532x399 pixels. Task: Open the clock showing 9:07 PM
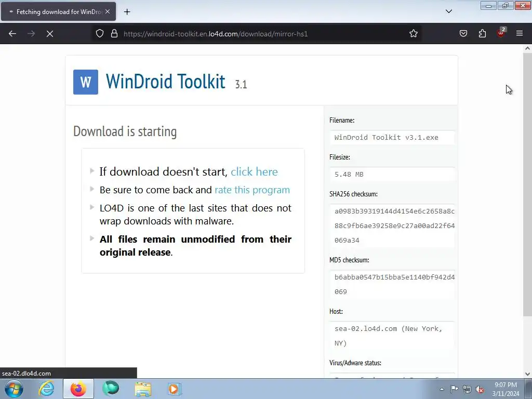pos(506,389)
